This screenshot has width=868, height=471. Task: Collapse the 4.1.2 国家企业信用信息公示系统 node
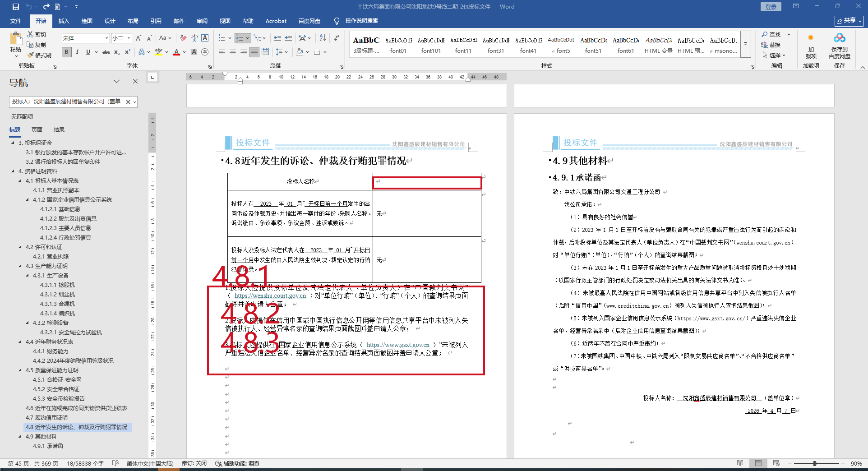tap(28, 200)
